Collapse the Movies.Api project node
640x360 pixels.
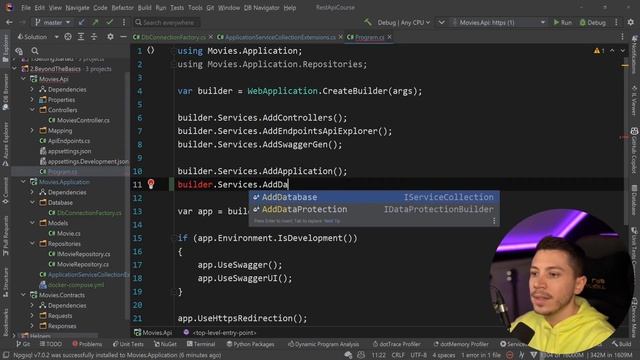pos(23,79)
